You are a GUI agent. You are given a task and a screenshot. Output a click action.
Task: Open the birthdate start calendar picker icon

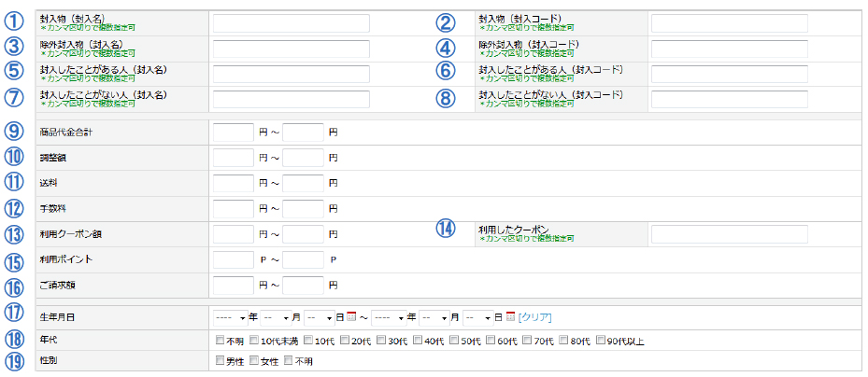(x=352, y=317)
